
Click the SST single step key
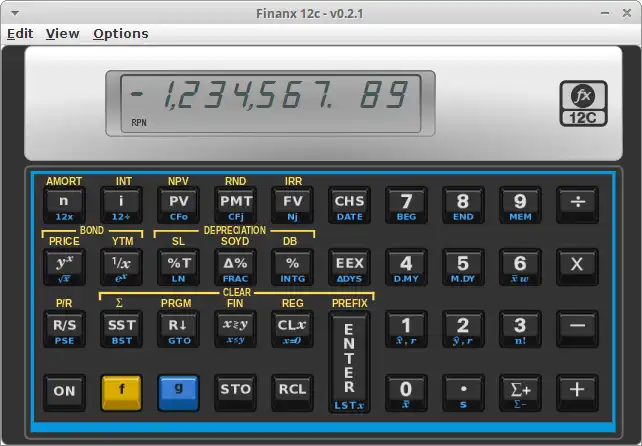[121, 329]
